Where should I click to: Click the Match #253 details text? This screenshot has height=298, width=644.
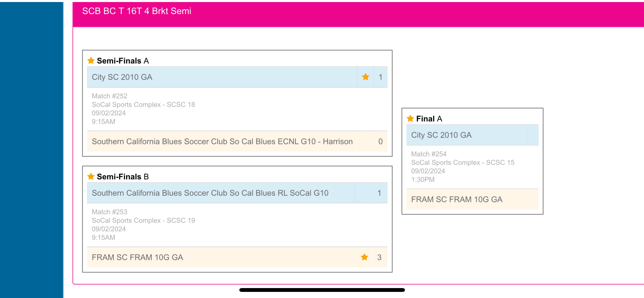click(109, 212)
